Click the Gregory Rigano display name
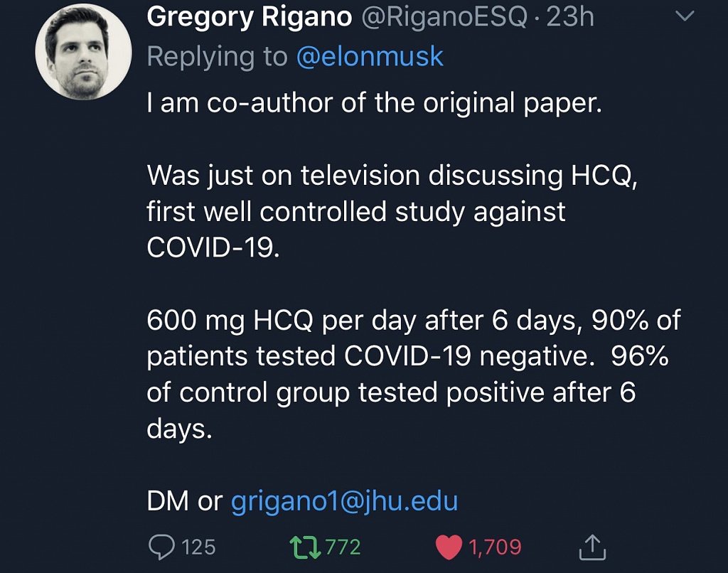This screenshot has height=573, width=728. (250, 18)
